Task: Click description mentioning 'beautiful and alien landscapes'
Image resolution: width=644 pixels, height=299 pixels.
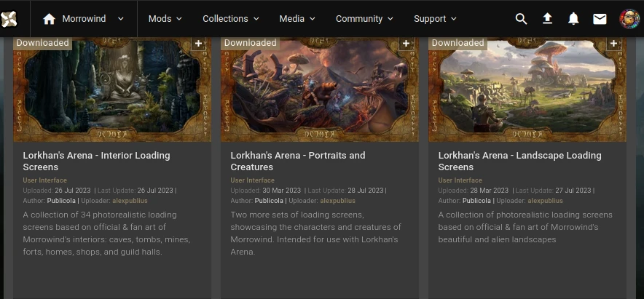Action: click(x=525, y=227)
